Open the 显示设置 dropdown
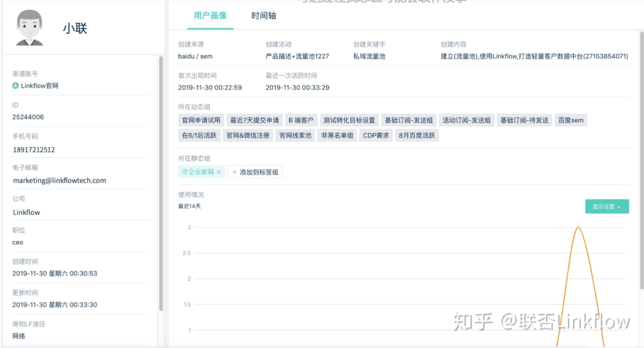This screenshot has height=348, width=644. (x=607, y=206)
